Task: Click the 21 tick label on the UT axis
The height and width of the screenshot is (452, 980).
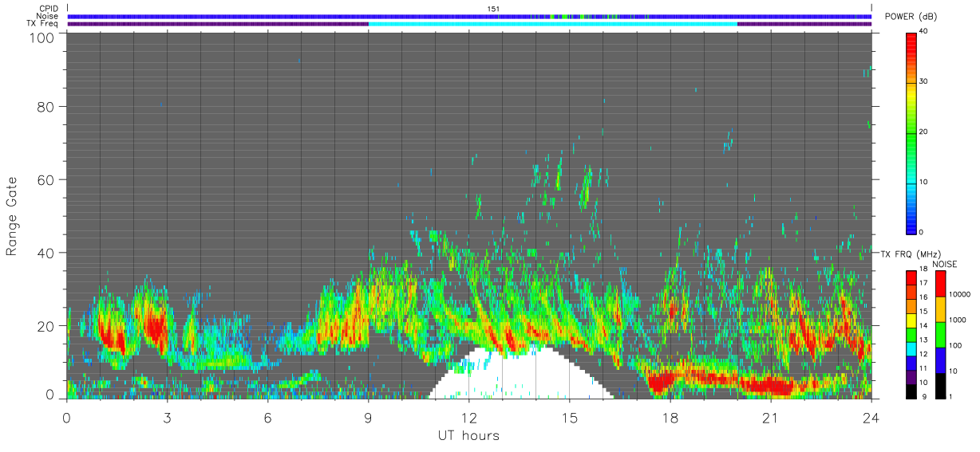Action: pos(771,418)
